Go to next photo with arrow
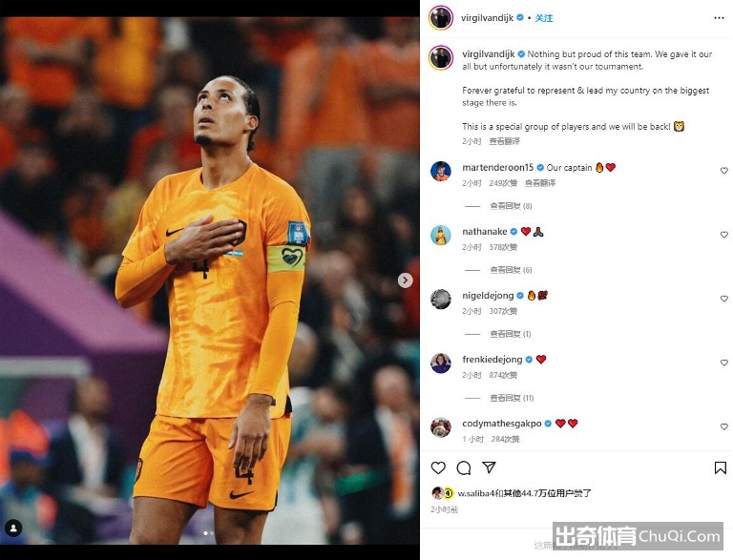This screenshot has height=560, width=733. (406, 280)
